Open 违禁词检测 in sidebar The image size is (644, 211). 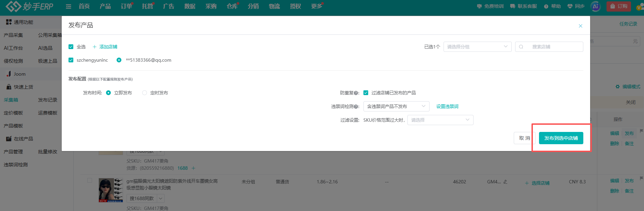pos(16,165)
